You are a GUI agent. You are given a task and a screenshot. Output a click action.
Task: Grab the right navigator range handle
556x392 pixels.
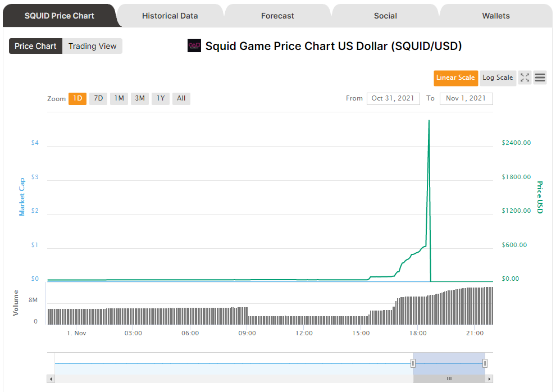point(485,363)
